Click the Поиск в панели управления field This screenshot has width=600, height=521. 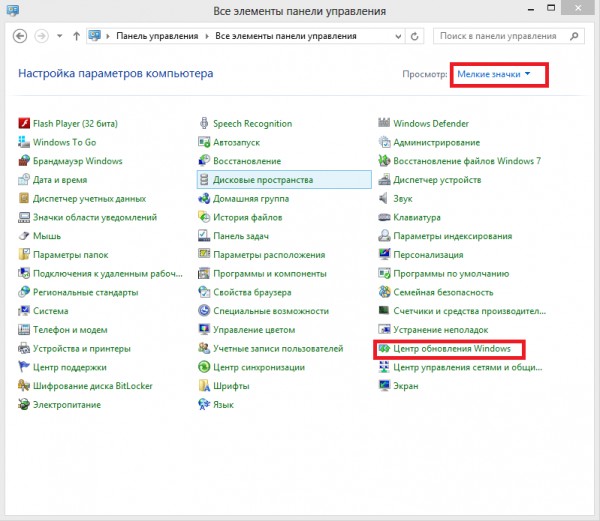coord(509,36)
